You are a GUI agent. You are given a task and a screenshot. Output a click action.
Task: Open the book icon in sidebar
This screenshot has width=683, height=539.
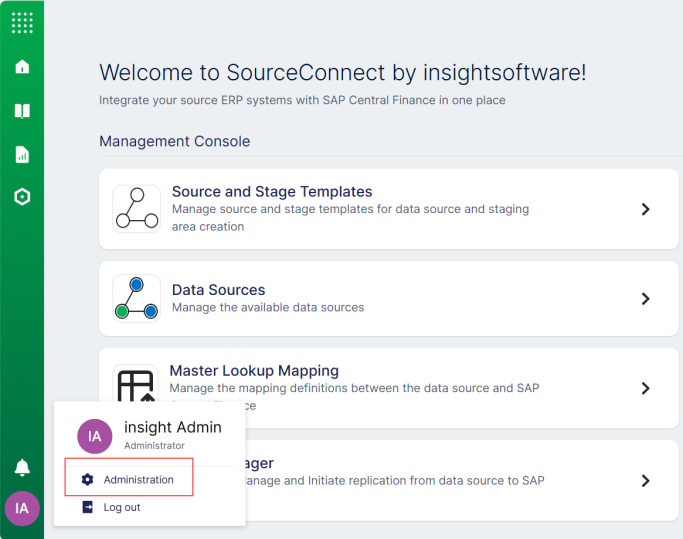tap(22, 111)
